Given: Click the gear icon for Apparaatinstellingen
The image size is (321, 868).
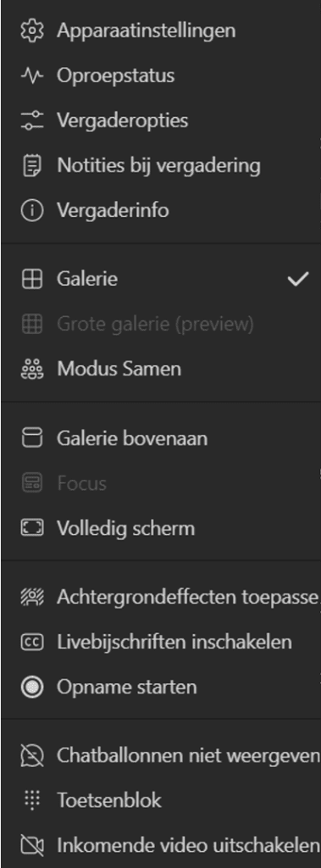Looking at the screenshot, I should click(31, 31).
